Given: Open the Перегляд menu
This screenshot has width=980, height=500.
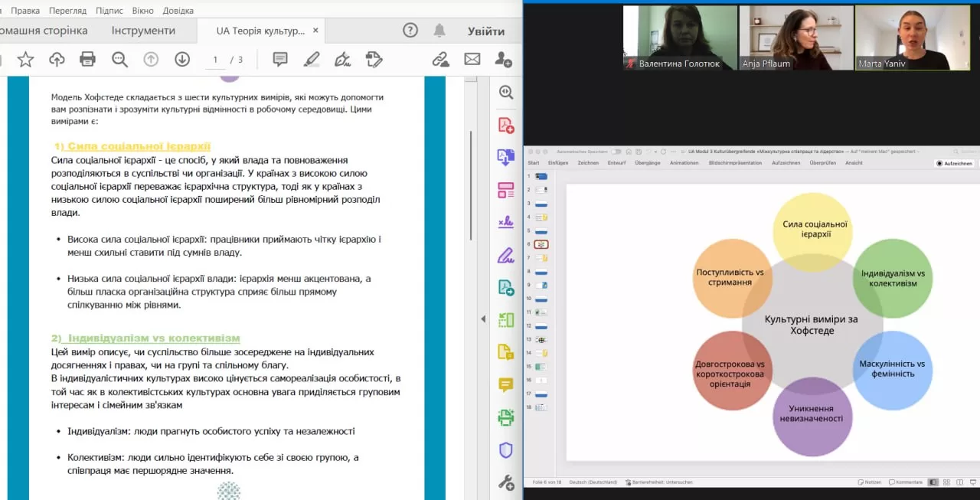Looking at the screenshot, I should tap(67, 11).
